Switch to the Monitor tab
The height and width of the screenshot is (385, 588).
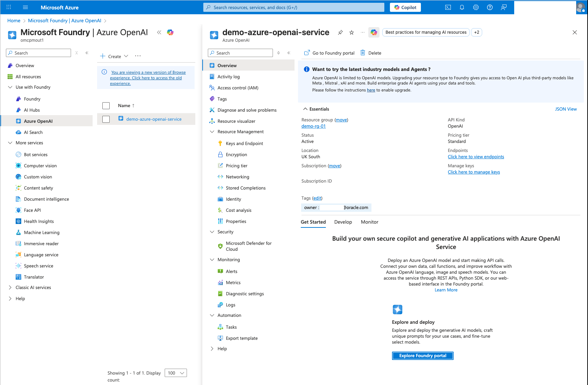pos(369,222)
